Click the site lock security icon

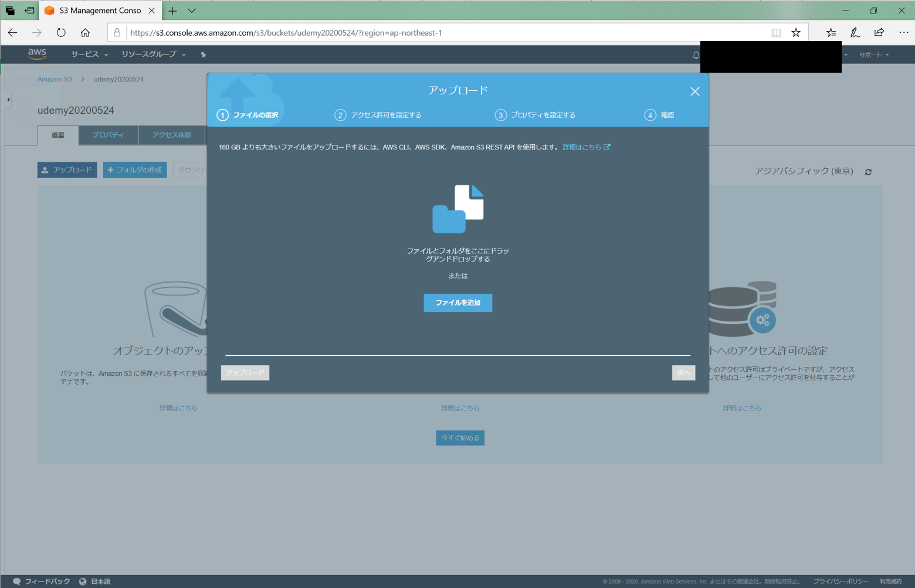[x=117, y=32]
